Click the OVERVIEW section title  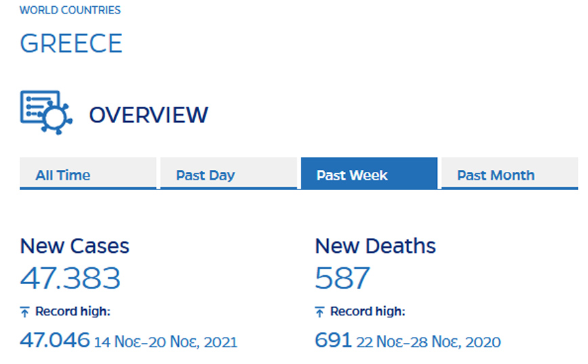click(148, 114)
